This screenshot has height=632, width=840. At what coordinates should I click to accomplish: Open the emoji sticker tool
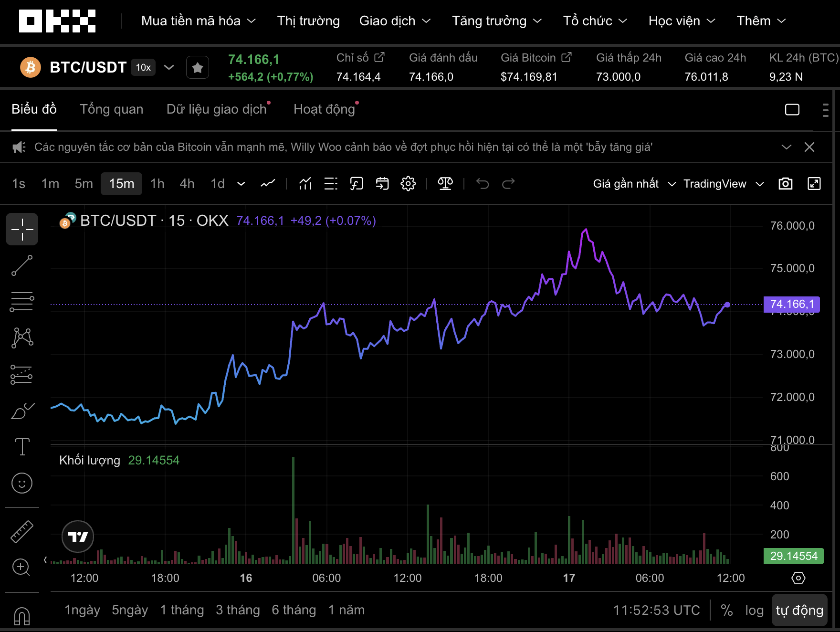tap(22, 483)
